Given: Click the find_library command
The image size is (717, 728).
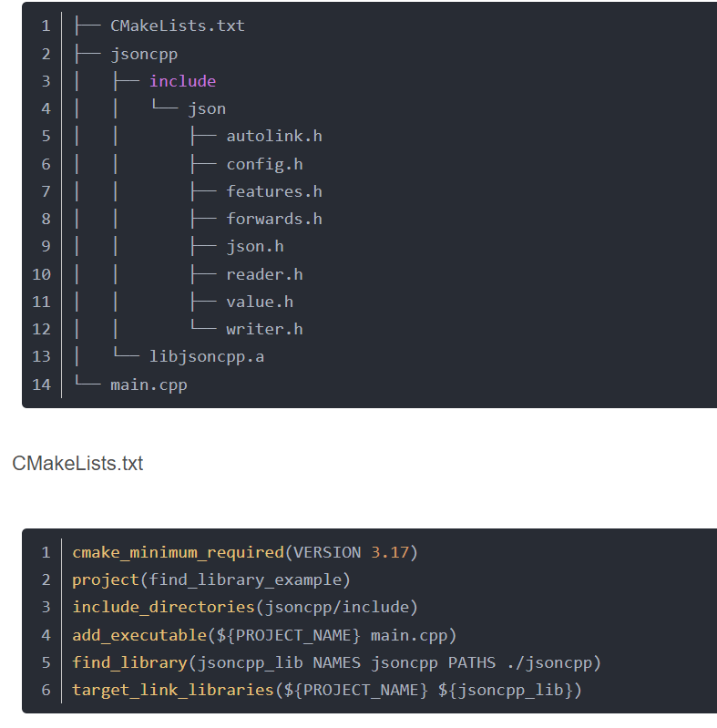Looking at the screenshot, I should 129,662.
